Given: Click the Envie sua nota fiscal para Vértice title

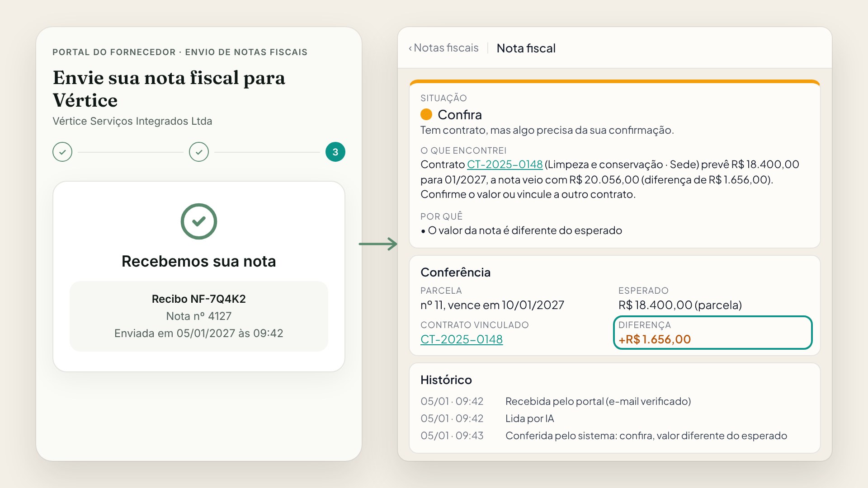Looking at the screenshot, I should click(x=169, y=89).
